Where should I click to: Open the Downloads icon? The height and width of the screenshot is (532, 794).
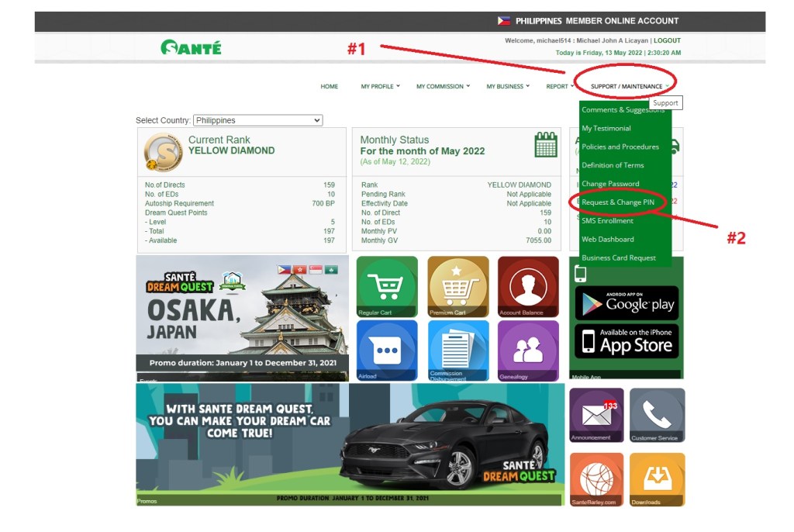[x=657, y=479]
